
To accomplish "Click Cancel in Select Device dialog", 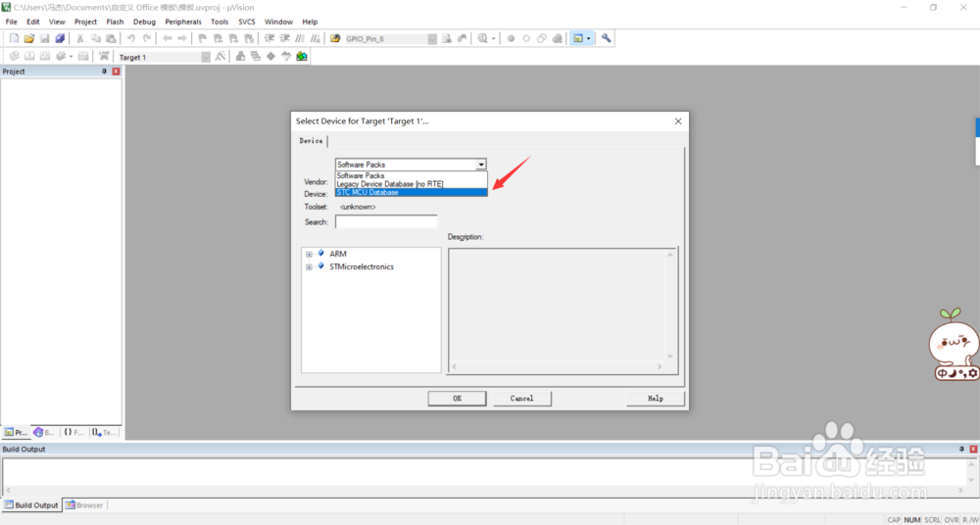I will point(522,398).
